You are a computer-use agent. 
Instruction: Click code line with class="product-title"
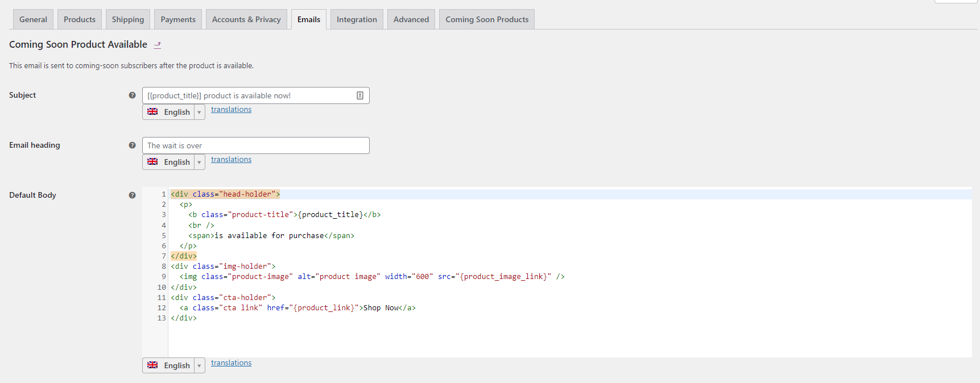click(284, 215)
